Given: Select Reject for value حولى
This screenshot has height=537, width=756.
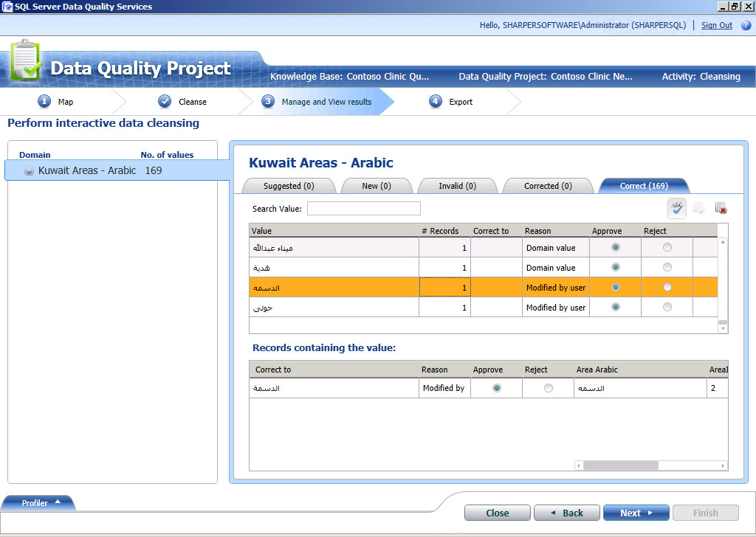Looking at the screenshot, I should tap(667, 307).
